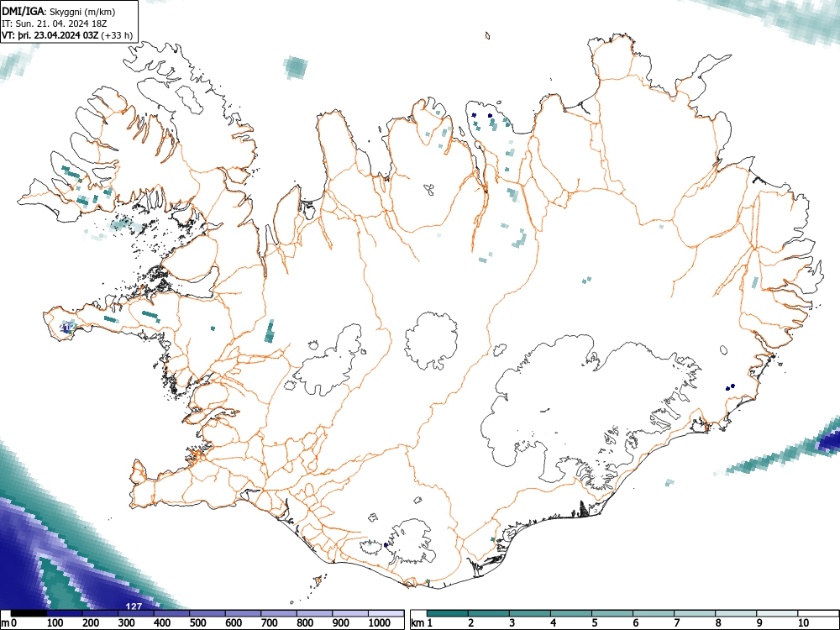
Task: Click the '700' label on the metre legend
Action: pos(270,623)
